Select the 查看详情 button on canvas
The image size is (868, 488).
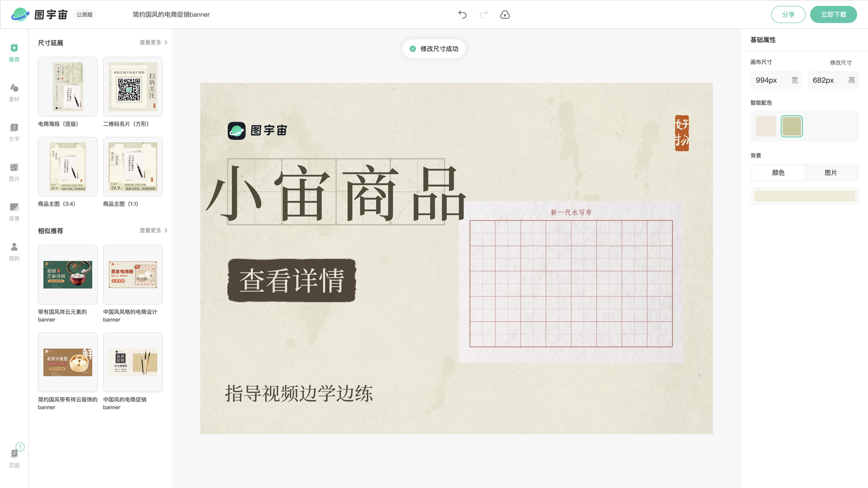[292, 280]
